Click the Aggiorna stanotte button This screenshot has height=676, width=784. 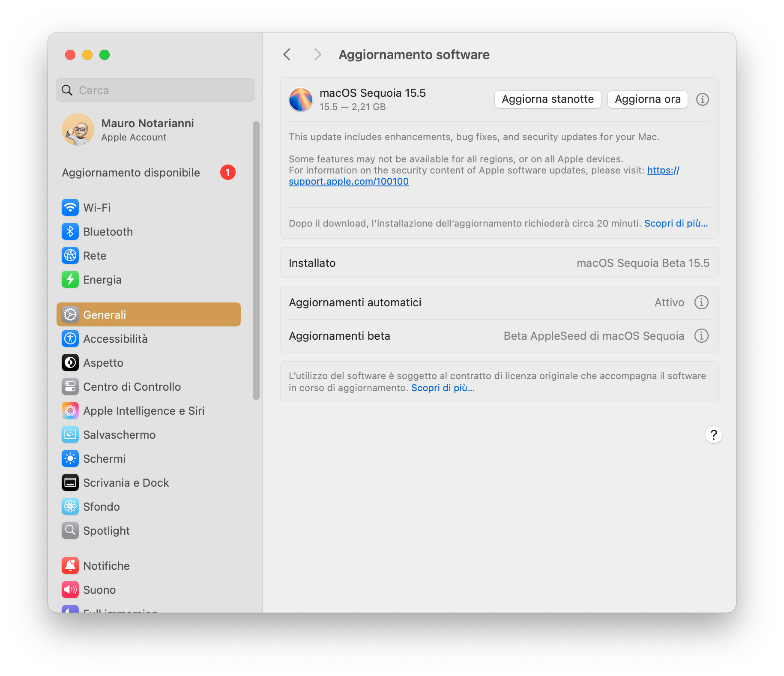click(x=548, y=99)
